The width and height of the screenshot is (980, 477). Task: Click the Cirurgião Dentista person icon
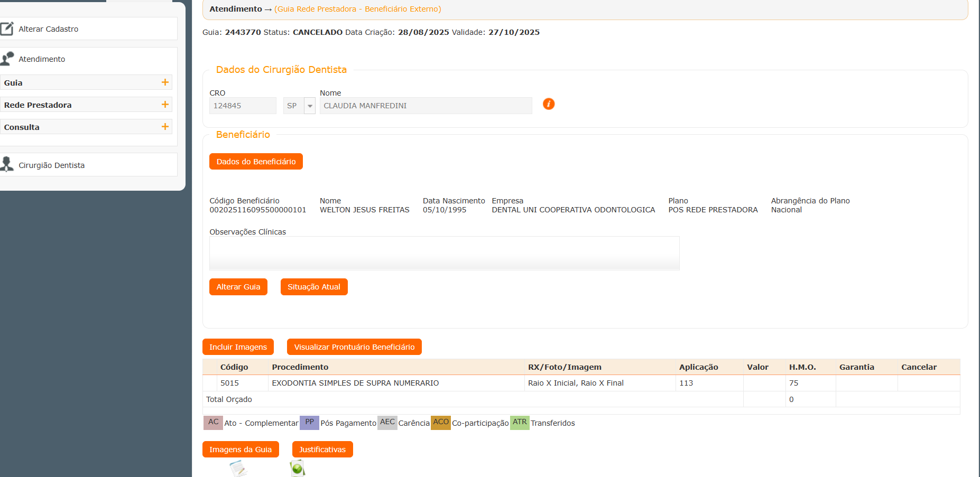click(7, 164)
